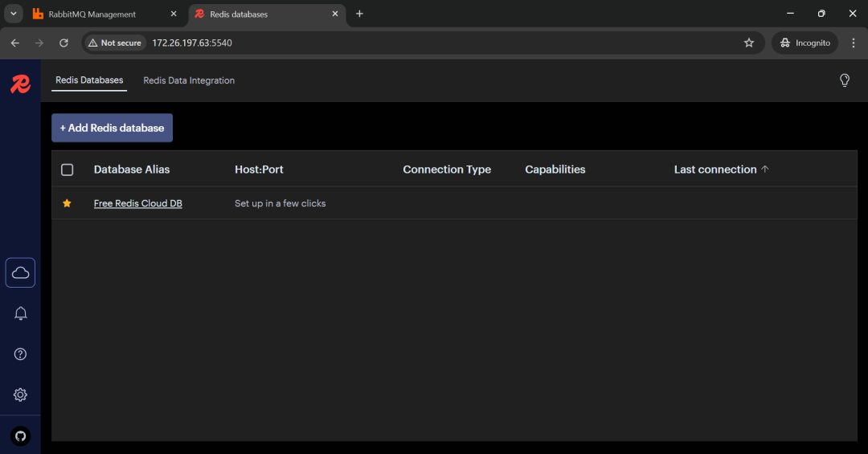
Task: Go forward with the browser forward arrow
Action: click(x=39, y=43)
